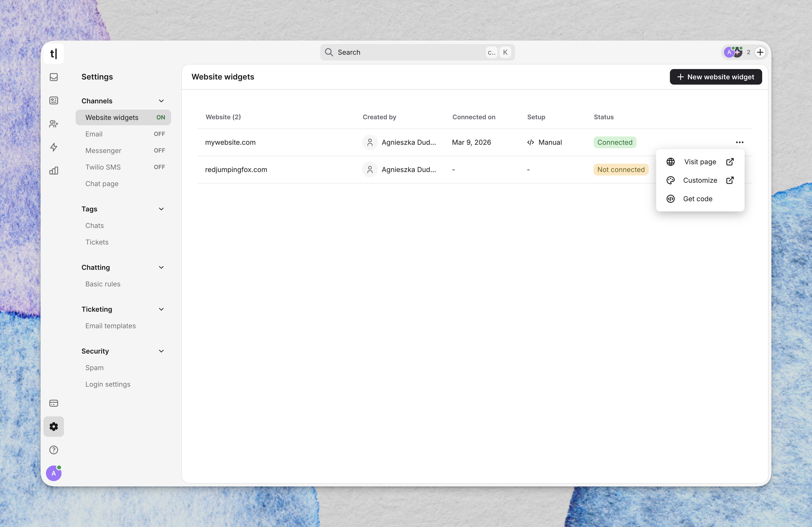The width and height of the screenshot is (812, 527).
Task: Click the external link icon for Visit page
Action: [x=730, y=162]
